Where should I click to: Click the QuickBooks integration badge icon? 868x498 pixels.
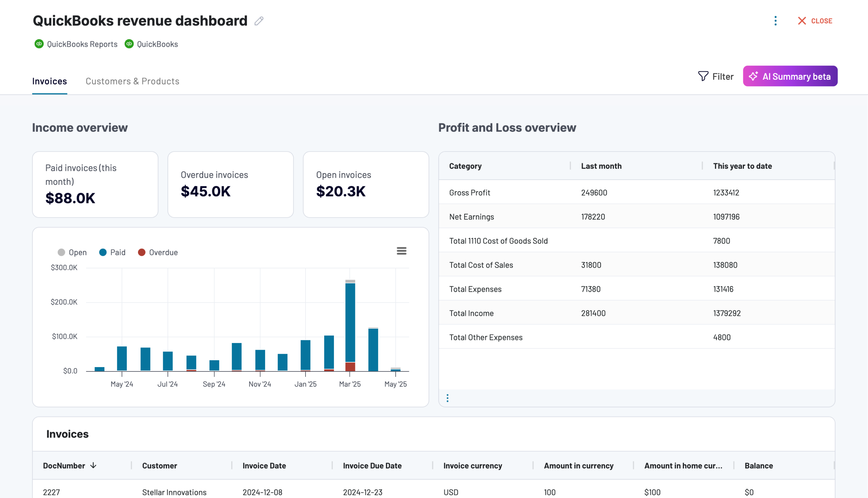129,44
